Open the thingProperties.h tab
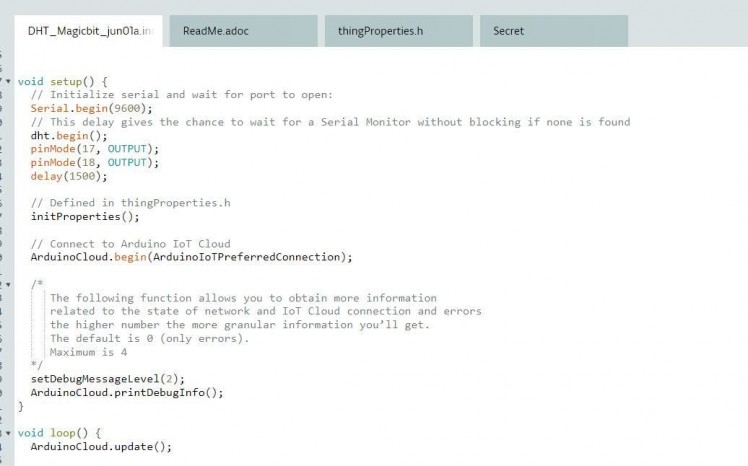Screen dimensions: 748x466 click(x=373, y=31)
